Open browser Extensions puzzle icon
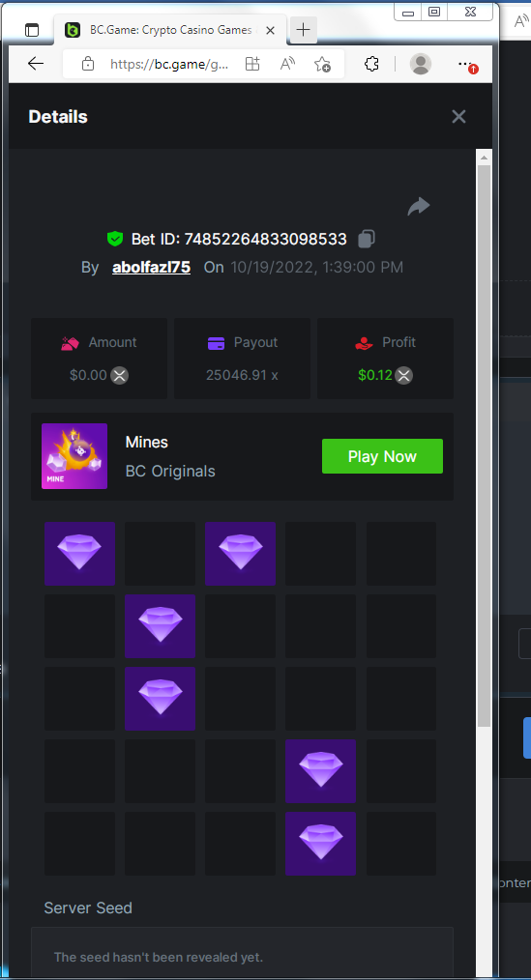 point(371,64)
